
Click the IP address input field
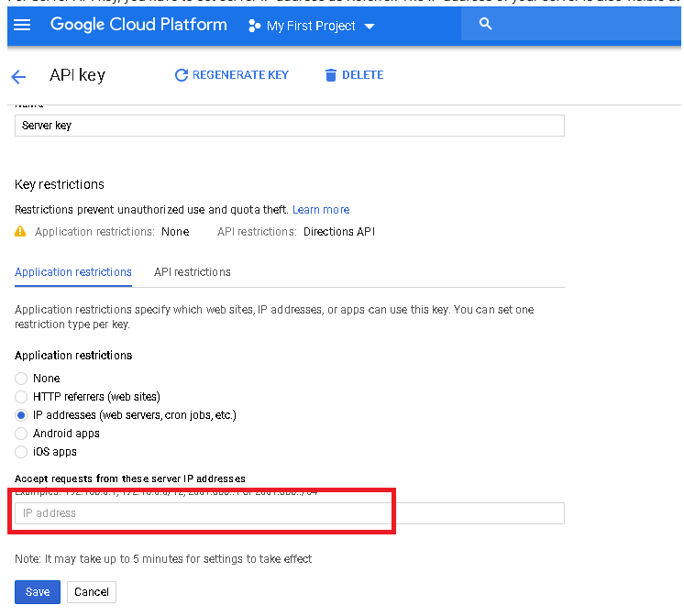[289, 513]
